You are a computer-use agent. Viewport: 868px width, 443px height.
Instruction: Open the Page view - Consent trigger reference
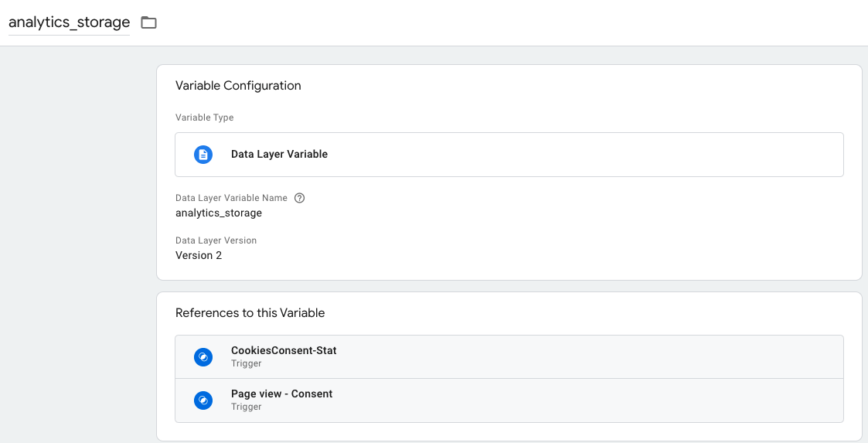(x=281, y=394)
